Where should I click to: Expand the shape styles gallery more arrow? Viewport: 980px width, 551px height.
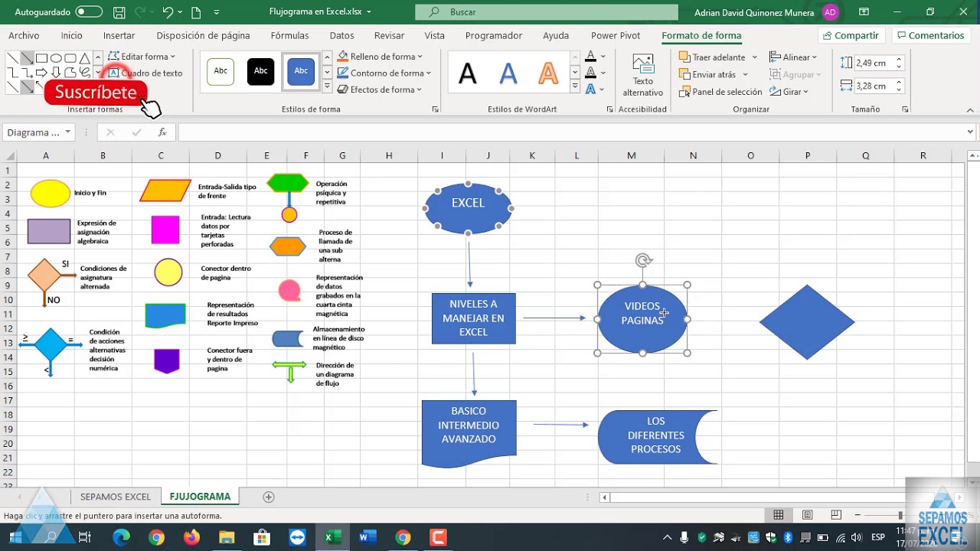(327, 87)
